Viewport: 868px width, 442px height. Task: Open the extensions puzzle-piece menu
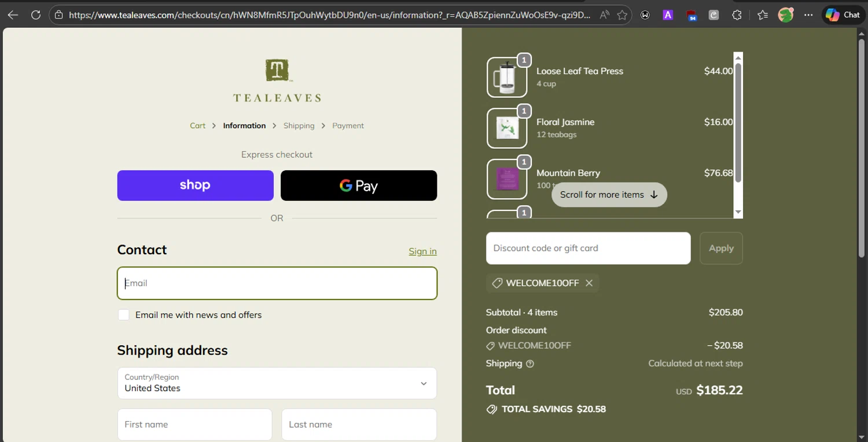coord(737,15)
